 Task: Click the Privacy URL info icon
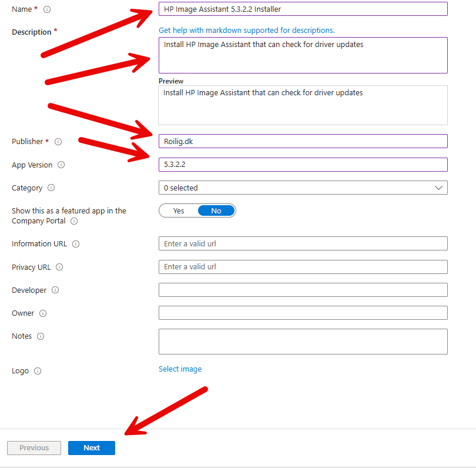pos(59,268)
